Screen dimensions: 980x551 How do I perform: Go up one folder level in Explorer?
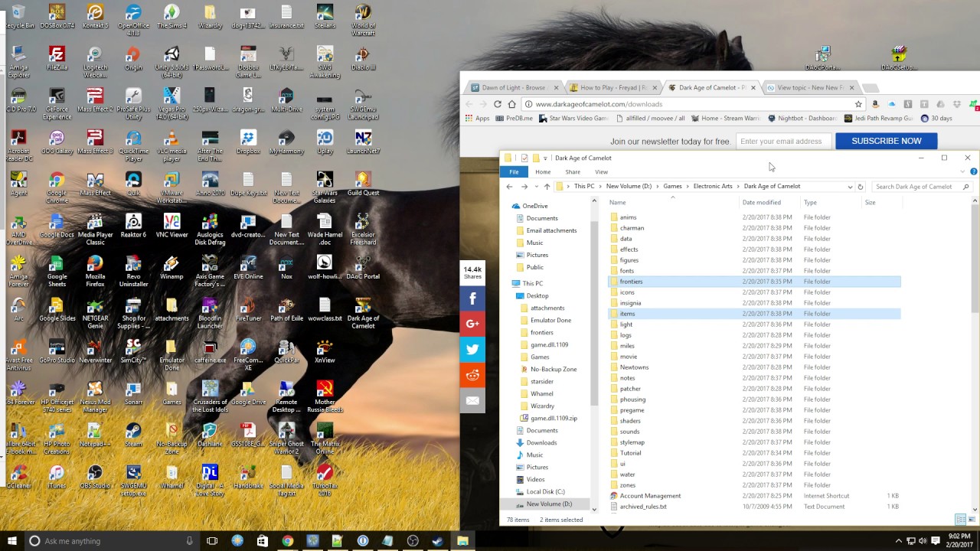[x=547, y=187]
